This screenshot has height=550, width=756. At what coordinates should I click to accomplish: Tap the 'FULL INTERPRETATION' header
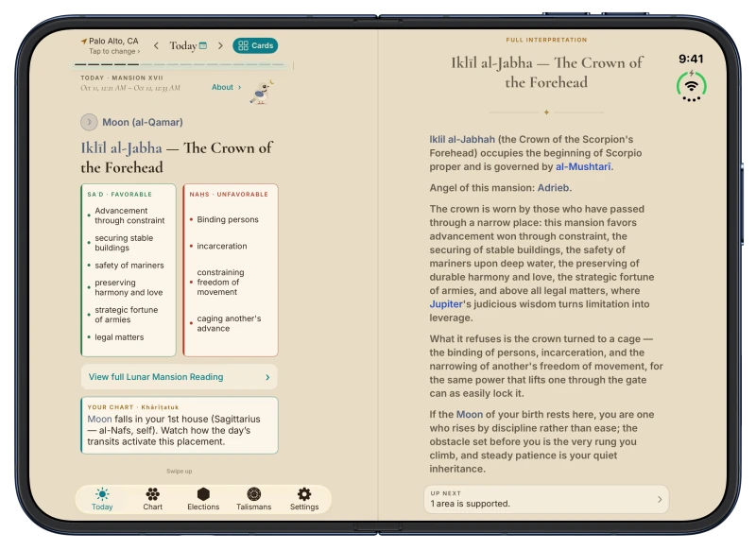(x=546, y=40)
